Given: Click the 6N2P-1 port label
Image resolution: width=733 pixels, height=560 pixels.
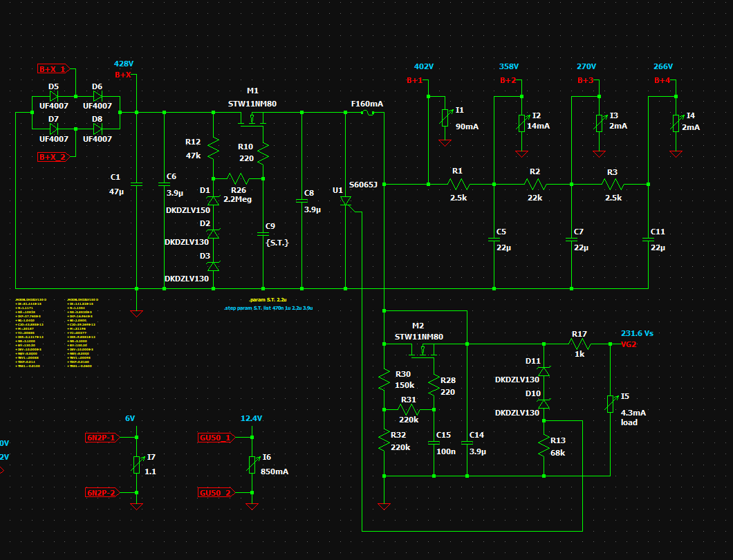Looking at the screenshot, I should [x=102, y=438].
